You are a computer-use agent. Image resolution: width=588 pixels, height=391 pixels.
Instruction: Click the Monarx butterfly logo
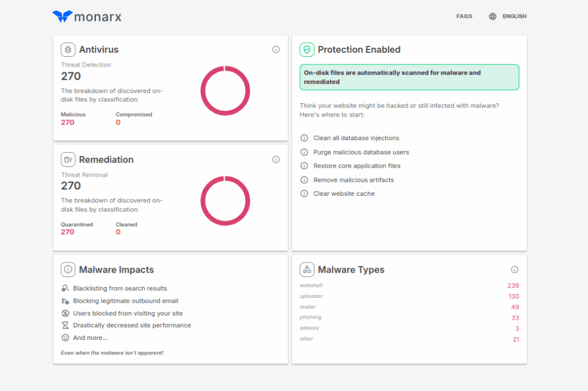coord(62,17)
